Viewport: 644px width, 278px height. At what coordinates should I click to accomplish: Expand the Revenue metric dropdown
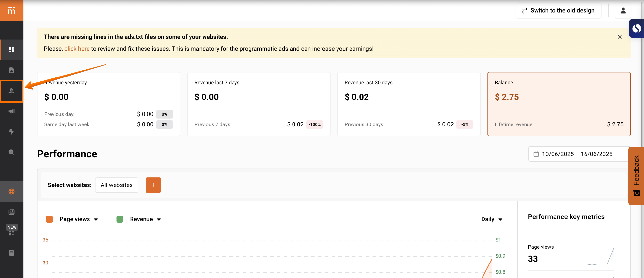[x=145, y=219]
